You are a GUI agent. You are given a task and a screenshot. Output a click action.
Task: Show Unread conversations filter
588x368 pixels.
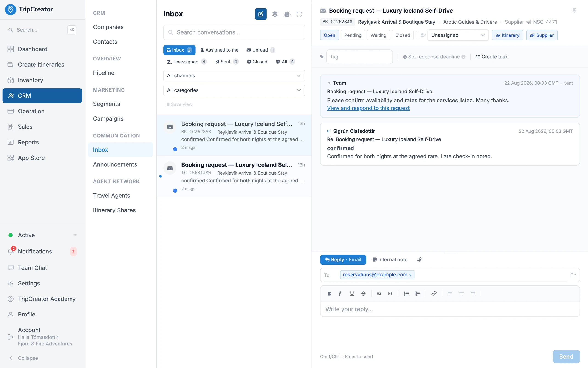click(260, 50)
